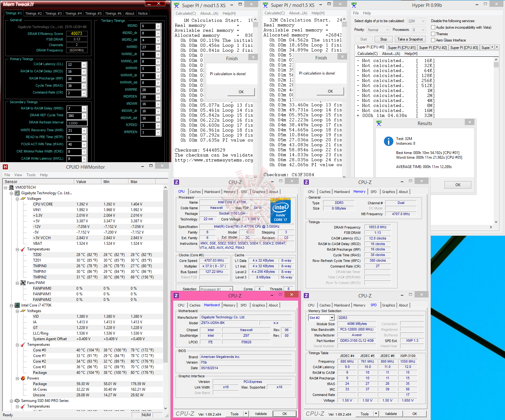
Task: Click DRAM Refresh Interval field
Action: 77,123
